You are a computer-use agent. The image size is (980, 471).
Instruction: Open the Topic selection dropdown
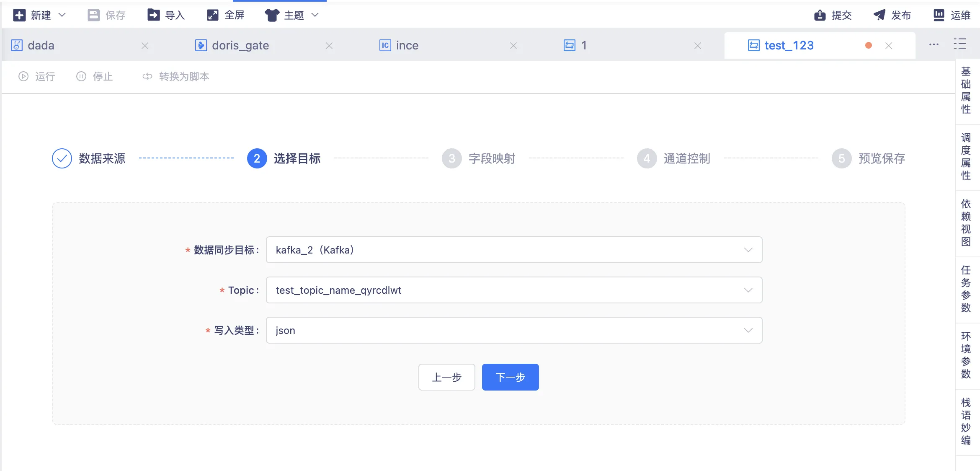pyautogui.click(x=514, y=290)
